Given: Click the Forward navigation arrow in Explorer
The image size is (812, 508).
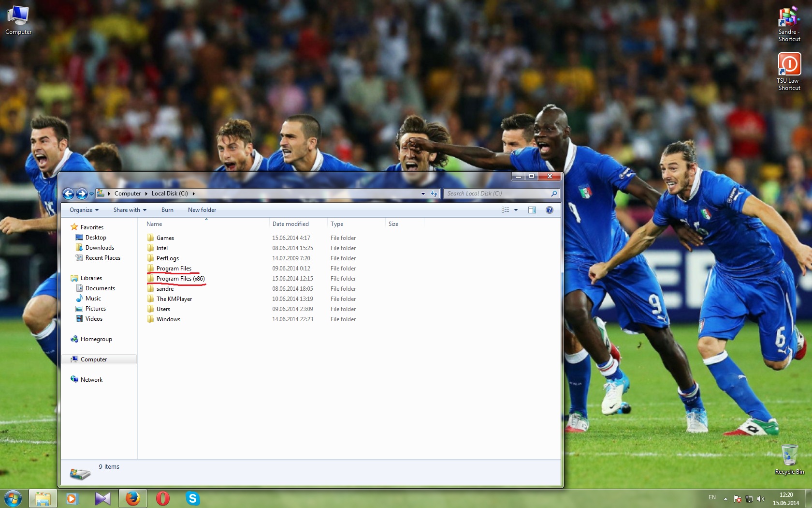Looking at the screenshot, I should coord(82,194).
